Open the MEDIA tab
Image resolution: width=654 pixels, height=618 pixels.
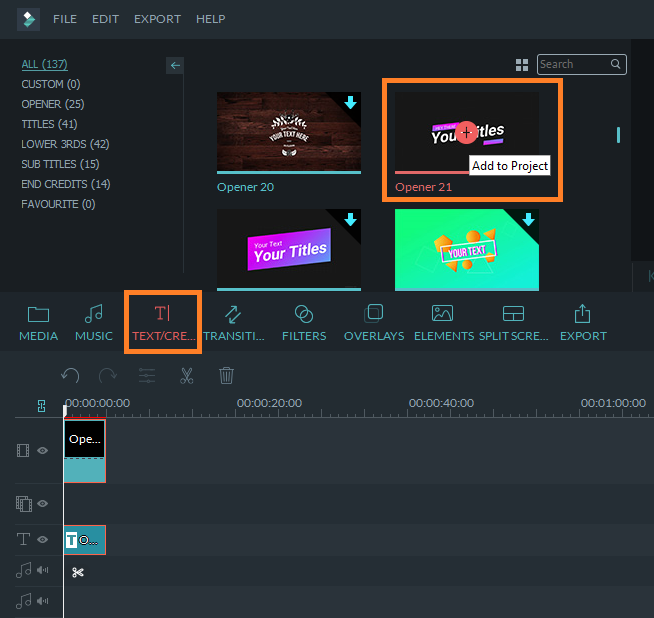[38, 323]
